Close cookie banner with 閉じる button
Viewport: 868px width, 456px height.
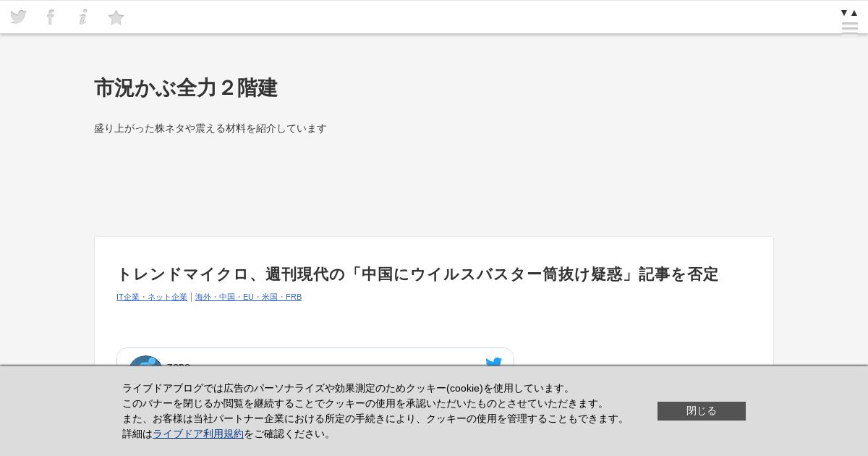702,411
